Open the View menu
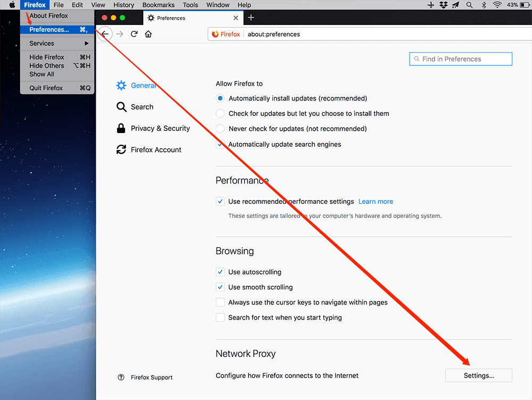Screen dimensions: 532x400 tap(98, 5)
